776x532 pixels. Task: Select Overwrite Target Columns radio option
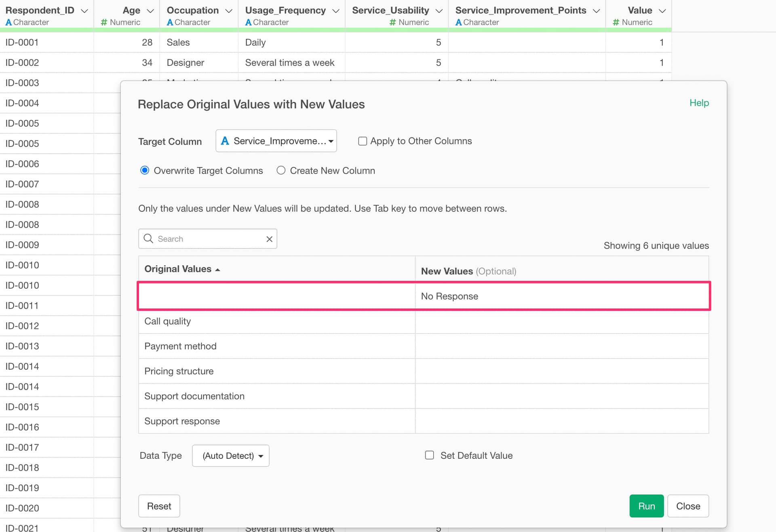click(x=145, y=171)
